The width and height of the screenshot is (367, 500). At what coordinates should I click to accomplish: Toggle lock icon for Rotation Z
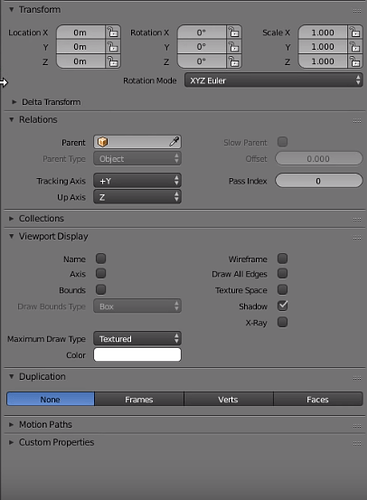(234, 61)
